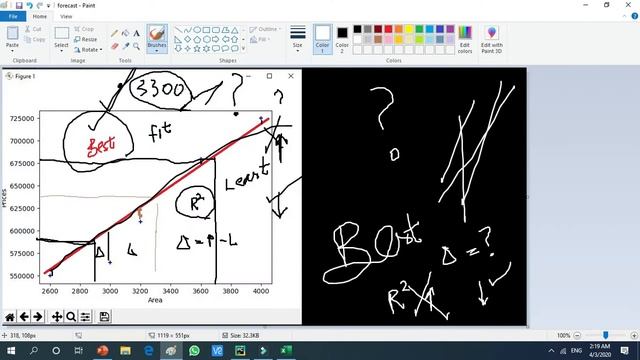Pick the red color swatch

388,29
